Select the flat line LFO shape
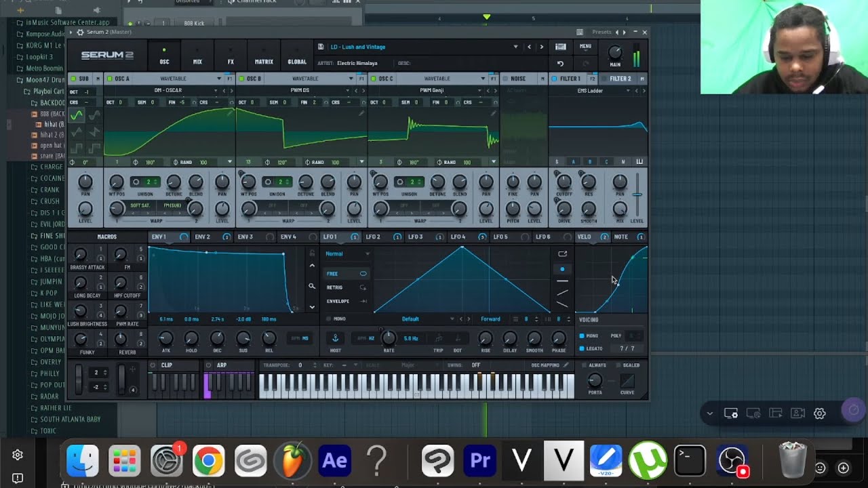 coord(562,281)
